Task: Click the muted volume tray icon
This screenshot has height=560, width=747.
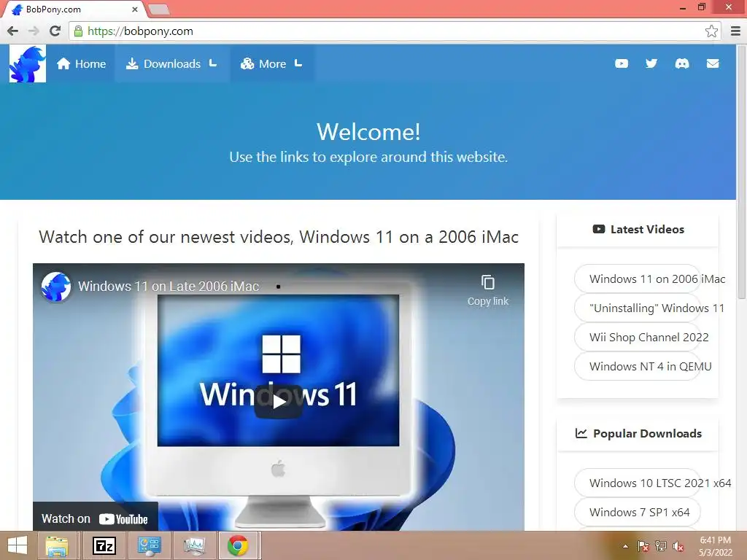Action: pyautogui.click(x=678, y=546)
